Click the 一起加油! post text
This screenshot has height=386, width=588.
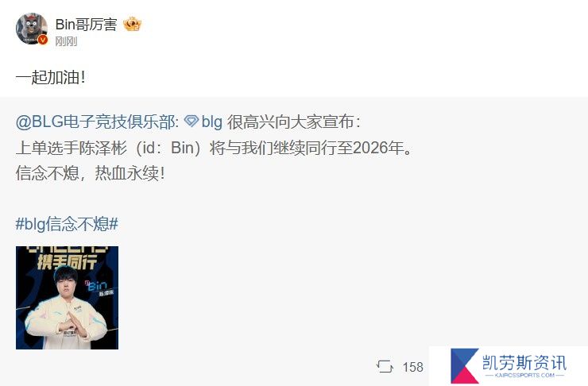pos(51,78)
